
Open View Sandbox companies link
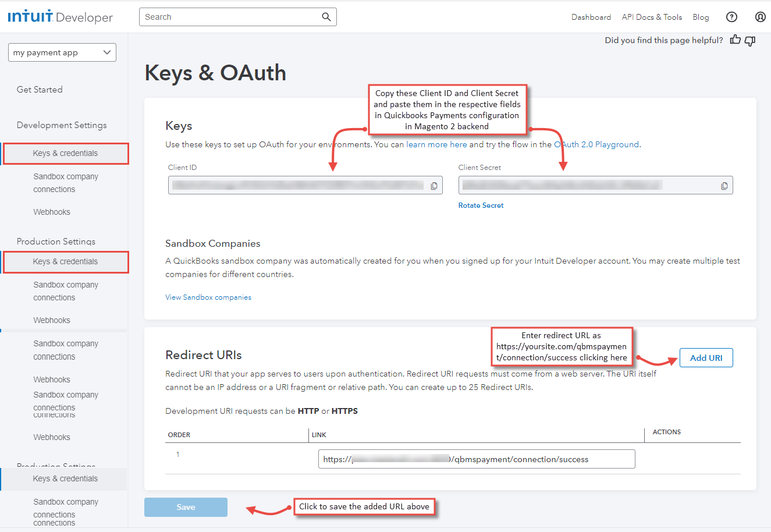(208, 297)
